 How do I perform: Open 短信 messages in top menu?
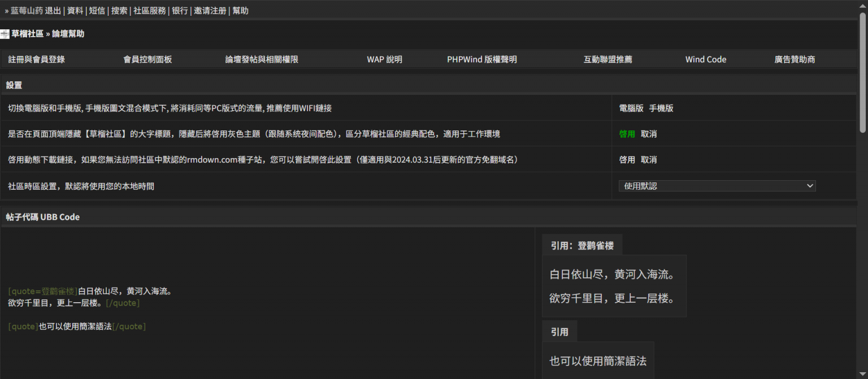[x=97, y=11]
